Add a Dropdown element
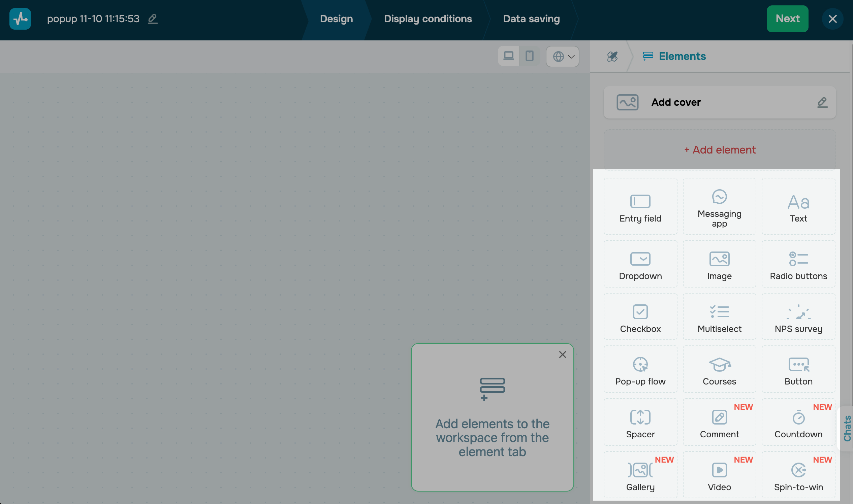 pyautogui.click(x=640, y=264)
